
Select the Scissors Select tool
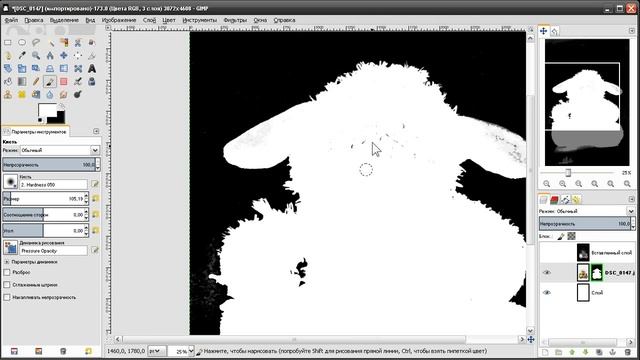click(78, 42)
